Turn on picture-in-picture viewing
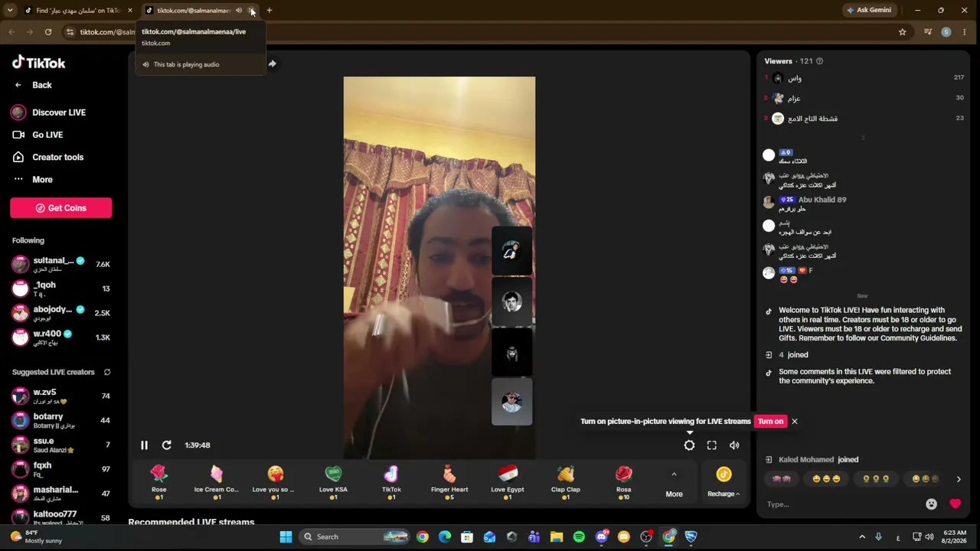The image size is (980, 551). pos(771,421)
